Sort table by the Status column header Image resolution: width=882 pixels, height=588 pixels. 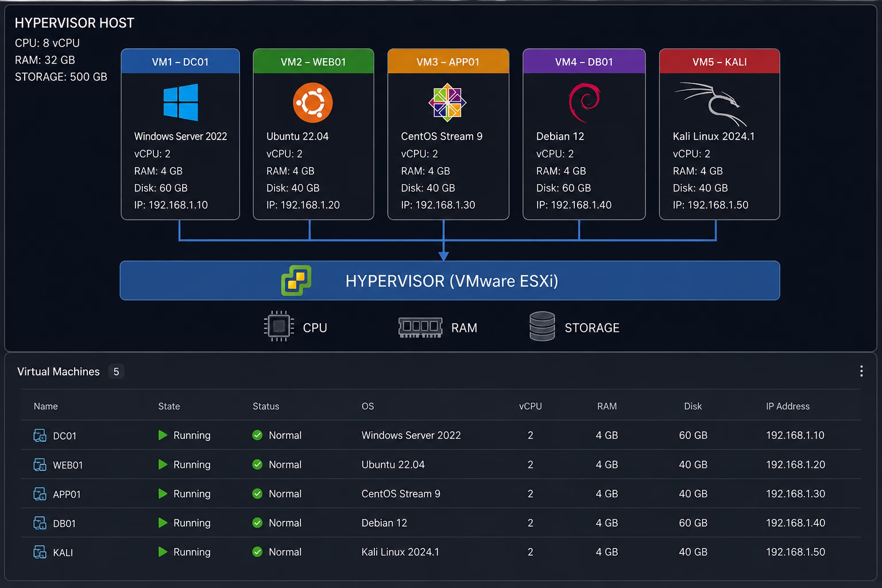pyautogui.click(x=266, y=406)
